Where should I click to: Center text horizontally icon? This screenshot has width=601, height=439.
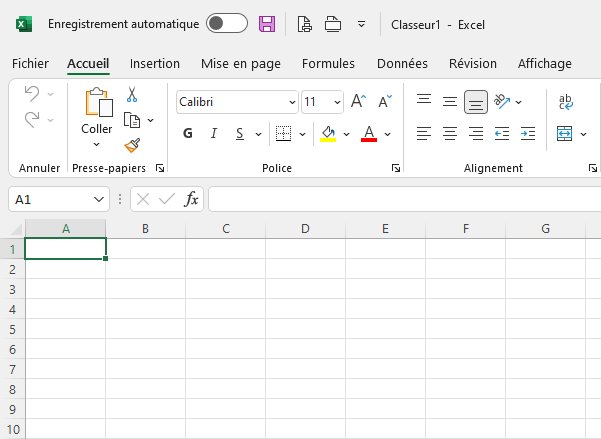(x=450, y=133)
